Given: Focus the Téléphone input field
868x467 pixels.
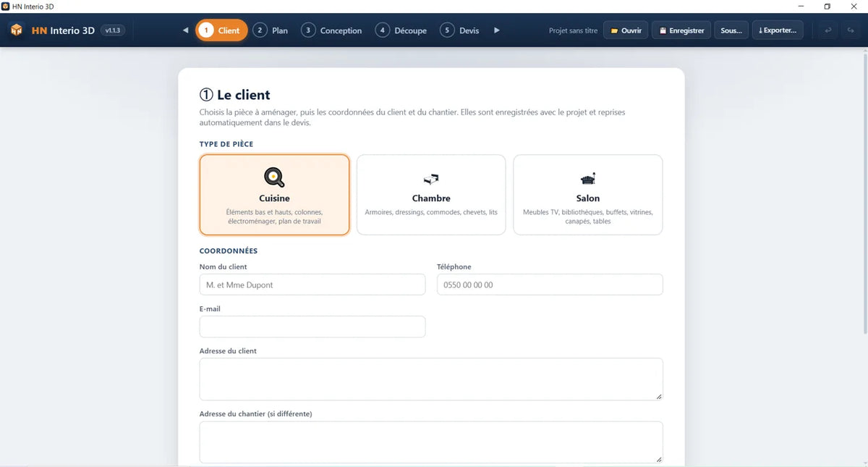Looking at the screenshot, I should (x=550, y=285).
